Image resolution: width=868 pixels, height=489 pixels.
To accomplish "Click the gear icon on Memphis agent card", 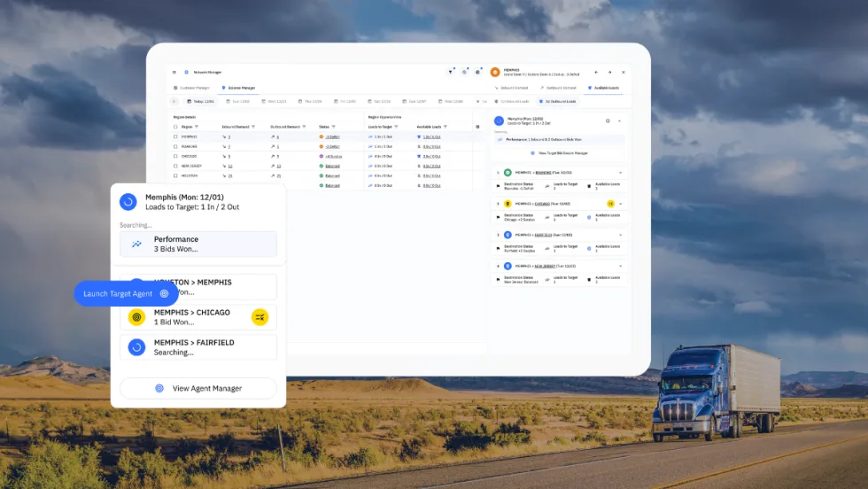I will [x=608, y=120].
